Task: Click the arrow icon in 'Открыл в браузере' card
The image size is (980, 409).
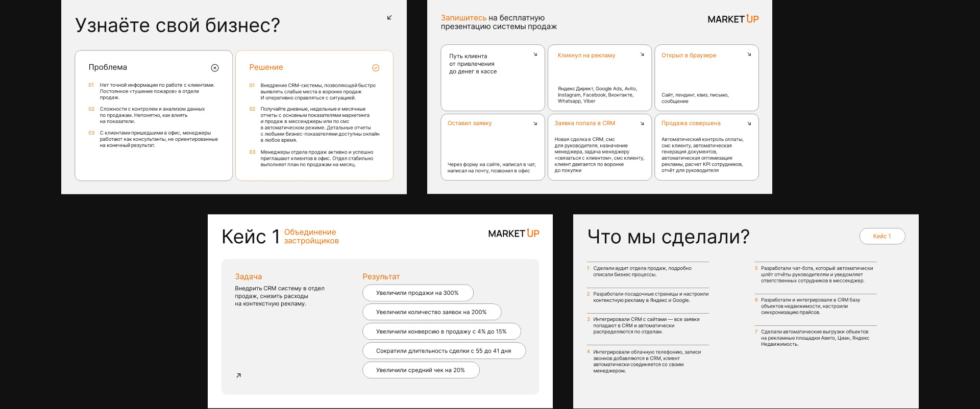Action: [749, 55]
